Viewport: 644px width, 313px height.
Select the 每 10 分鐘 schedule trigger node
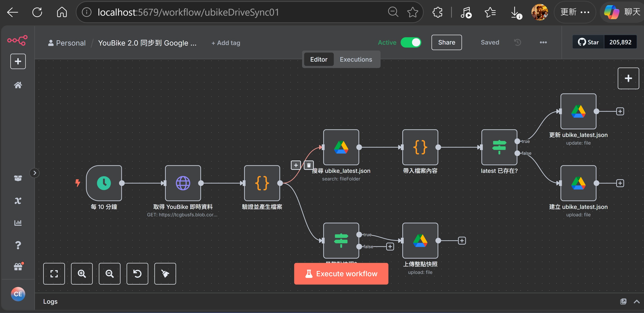104,183
